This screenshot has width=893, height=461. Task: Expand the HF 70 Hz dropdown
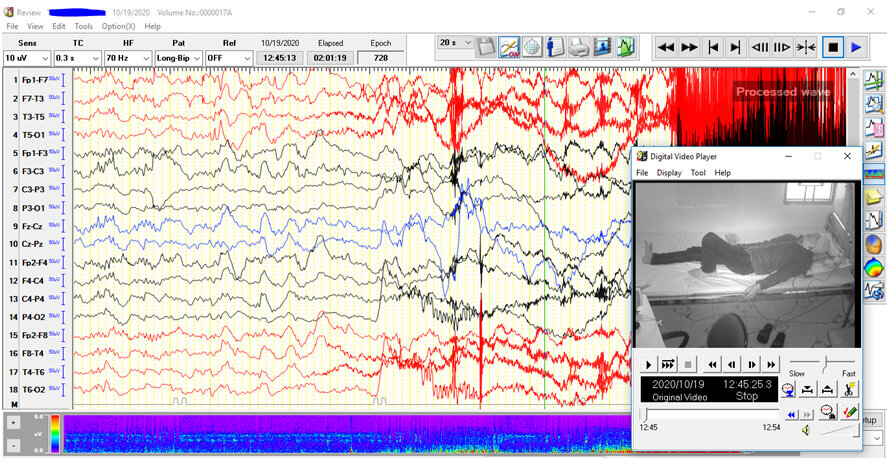pos(127,58)
